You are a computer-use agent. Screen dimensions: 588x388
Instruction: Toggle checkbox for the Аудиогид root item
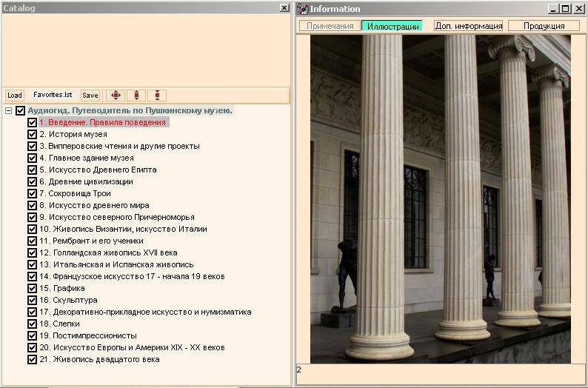click(x=20, y=110)
